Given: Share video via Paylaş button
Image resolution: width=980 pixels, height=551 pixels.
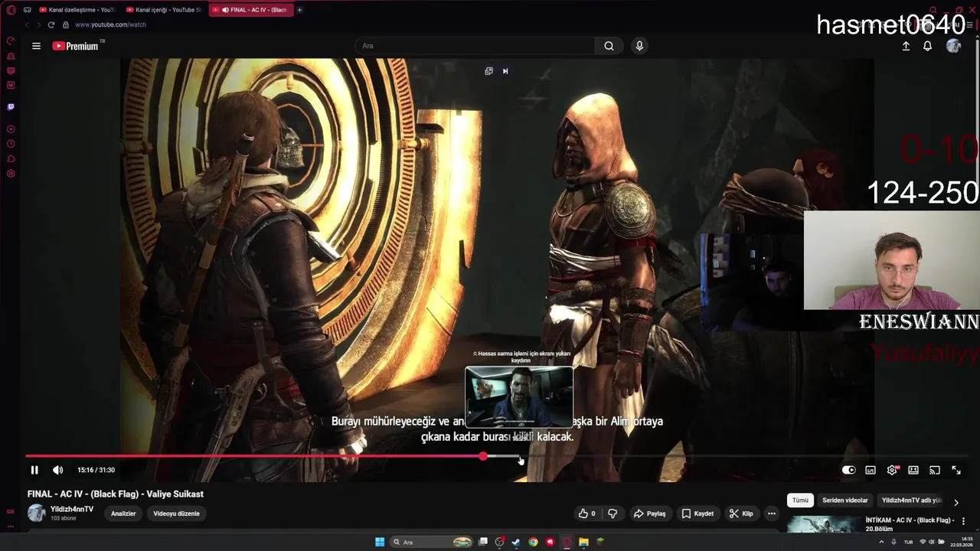Looking at the screenshot, I should (650, 514).
